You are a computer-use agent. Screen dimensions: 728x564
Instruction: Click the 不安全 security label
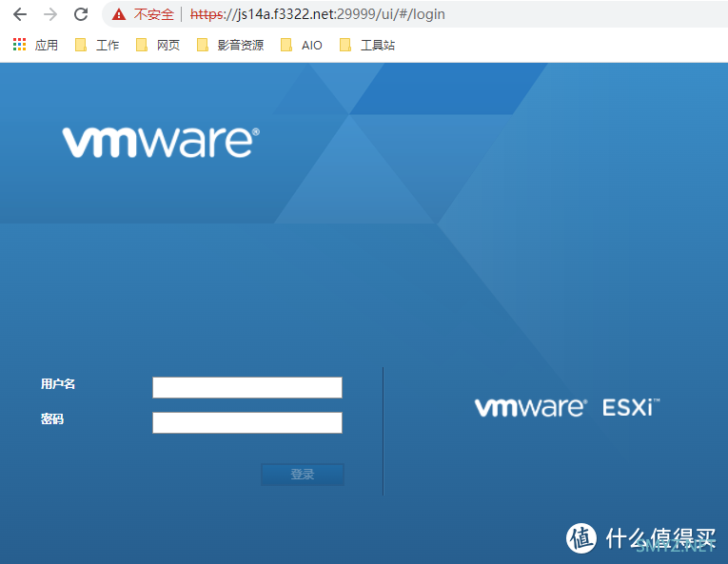tap(153, 14)
